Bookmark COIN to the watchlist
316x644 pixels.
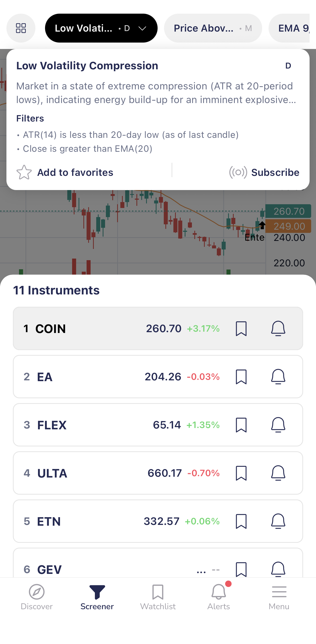pyautogui.click(x=241, y=328)
